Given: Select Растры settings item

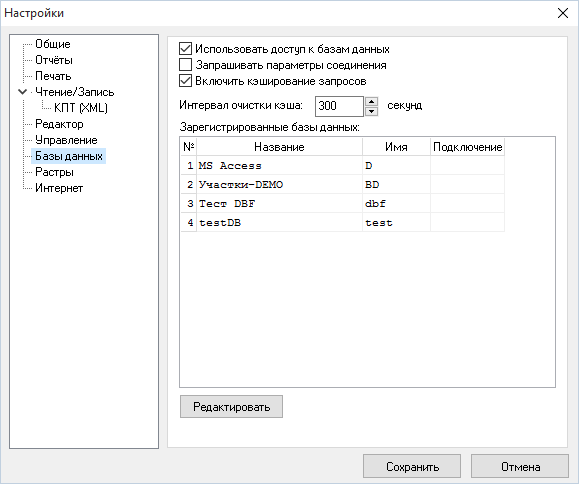Looking at the screenshot, I should pyautogui.click(x=54, y=172).
